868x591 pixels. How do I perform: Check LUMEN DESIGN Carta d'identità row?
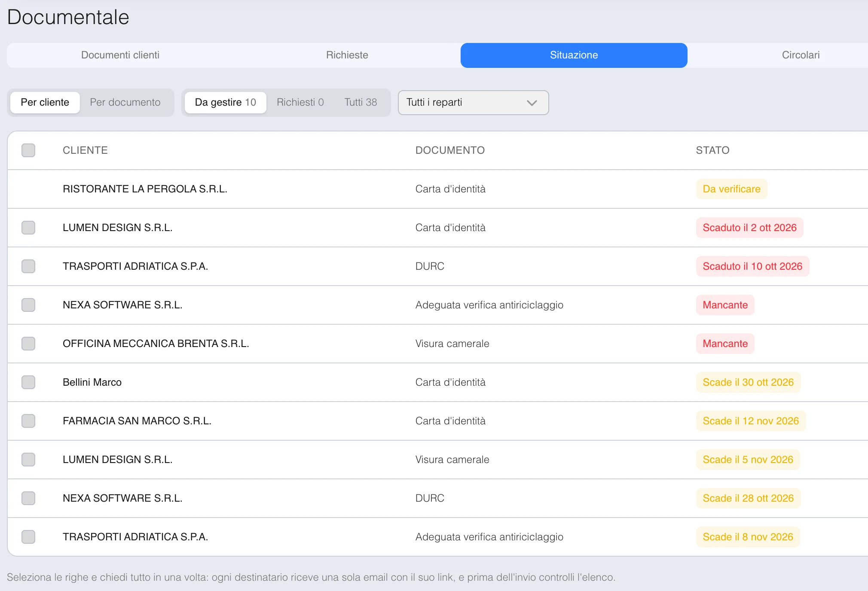point(28,228)
